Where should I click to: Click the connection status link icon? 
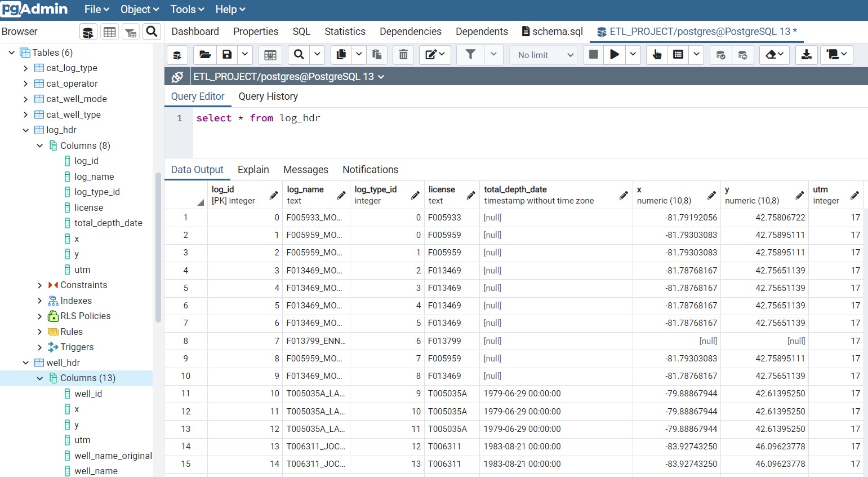tap(177, 77)
